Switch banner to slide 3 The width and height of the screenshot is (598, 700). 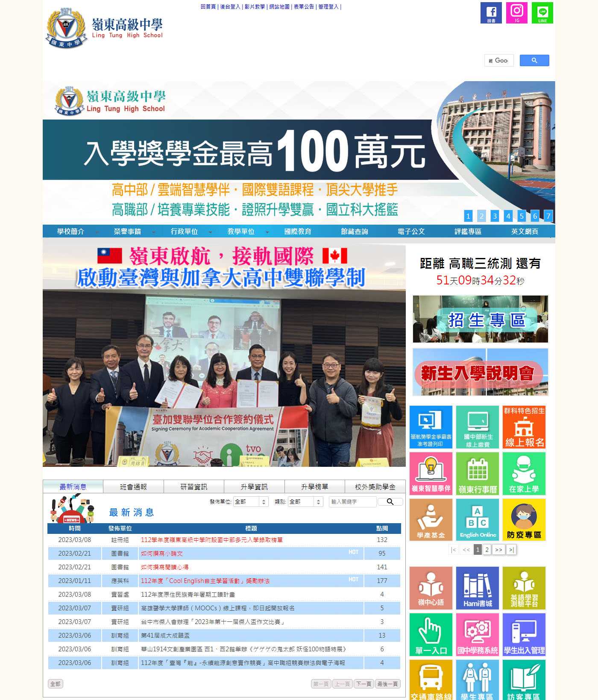point(495,216)
